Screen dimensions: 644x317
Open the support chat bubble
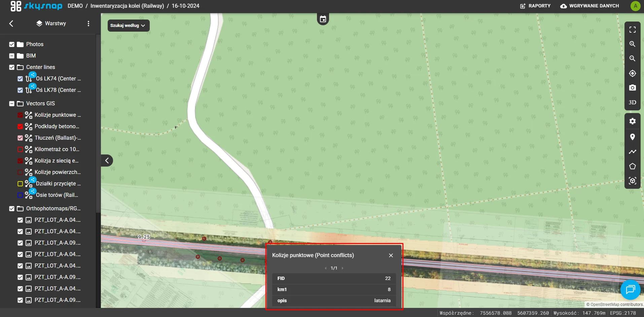pyautogui.click(x=630, y=289)
